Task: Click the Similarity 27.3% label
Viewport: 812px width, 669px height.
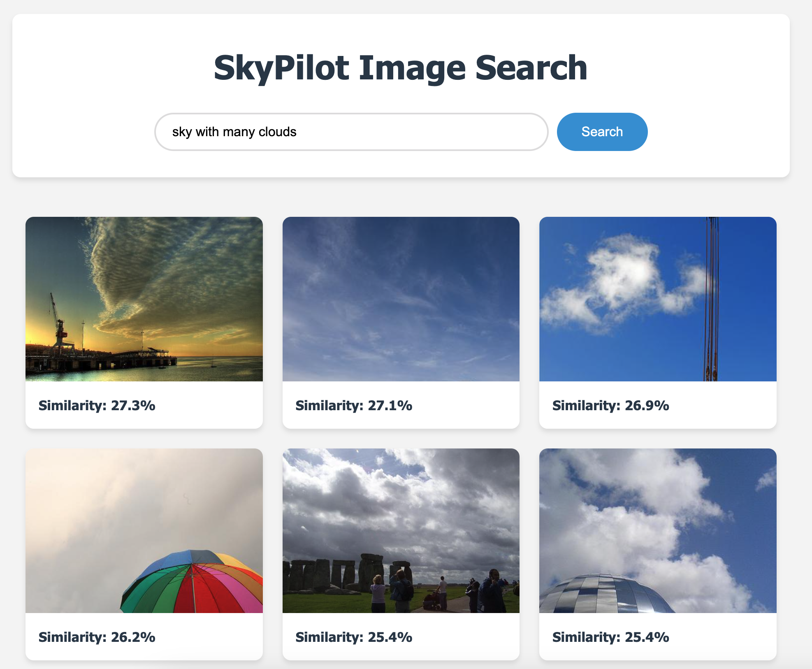Action: coord(97,406)
